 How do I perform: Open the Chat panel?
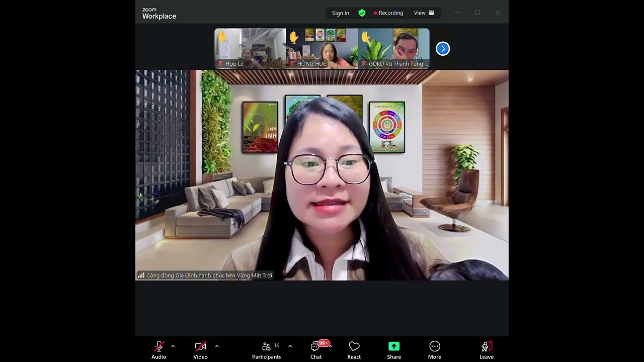click(316, 350)
